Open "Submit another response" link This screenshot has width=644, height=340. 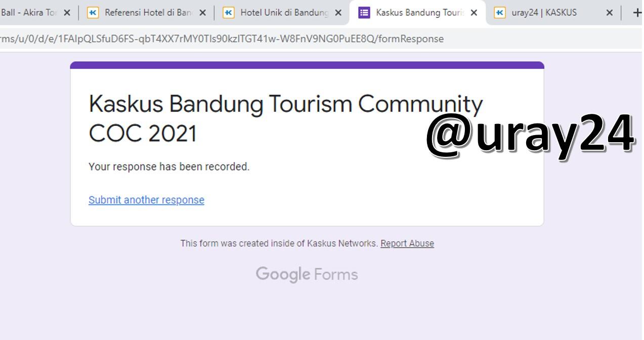pyautogui.click(x=146, y=200)
